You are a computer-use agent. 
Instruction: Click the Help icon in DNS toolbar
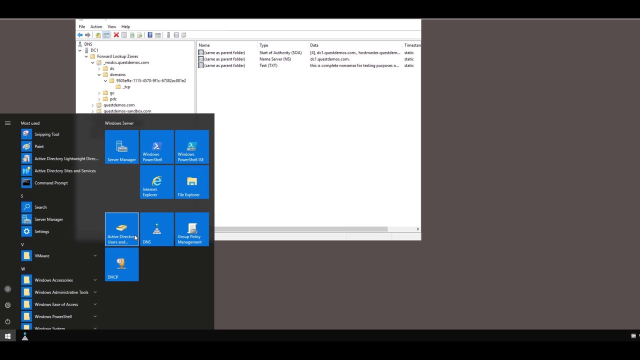click(150, 35)
